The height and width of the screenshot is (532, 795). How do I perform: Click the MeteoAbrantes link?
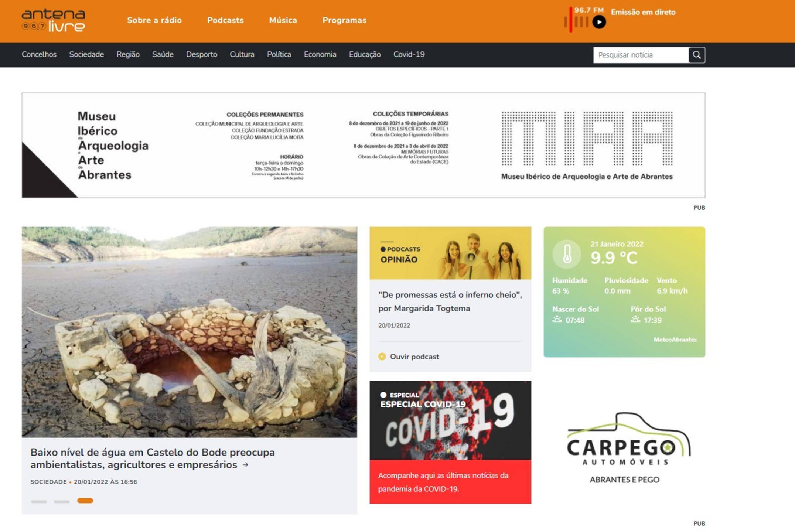tap(675, 340)
